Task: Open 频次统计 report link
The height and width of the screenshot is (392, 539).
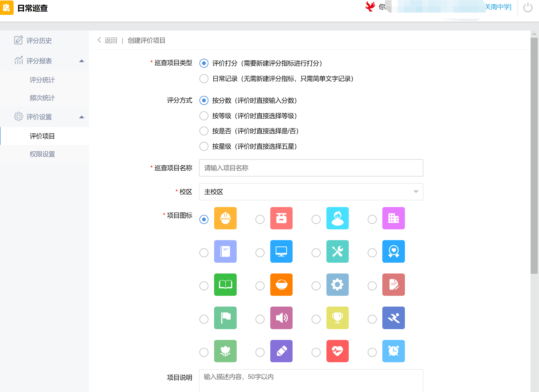Action: [x=42, y=98]
